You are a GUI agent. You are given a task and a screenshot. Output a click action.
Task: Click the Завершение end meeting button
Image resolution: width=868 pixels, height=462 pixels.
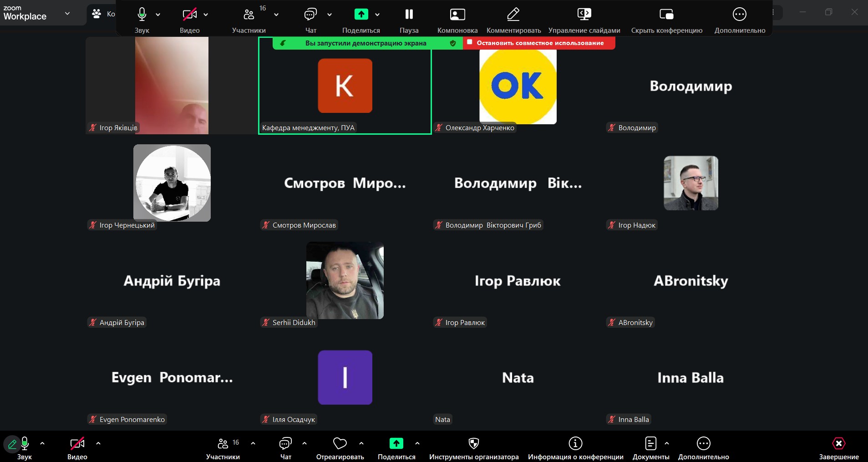point(838,443)
